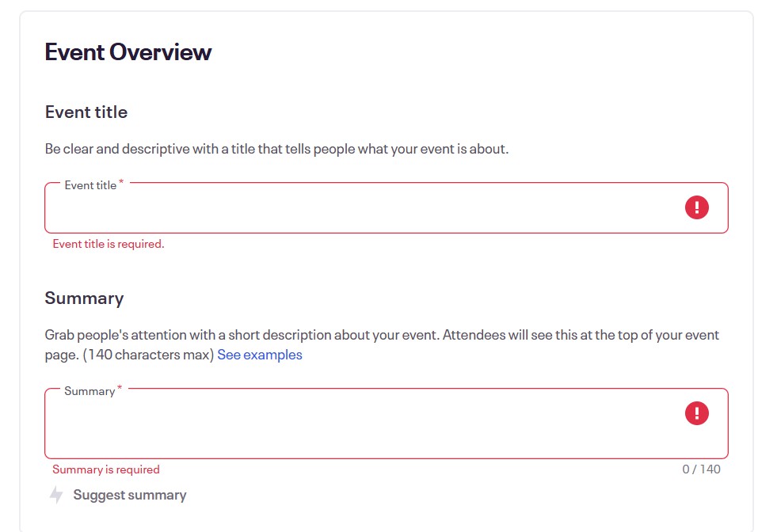Click the 'Be clear and descriptive' helper text
Image resolution: width=758 pixels, height=532 pixels.
pos(276,149)
